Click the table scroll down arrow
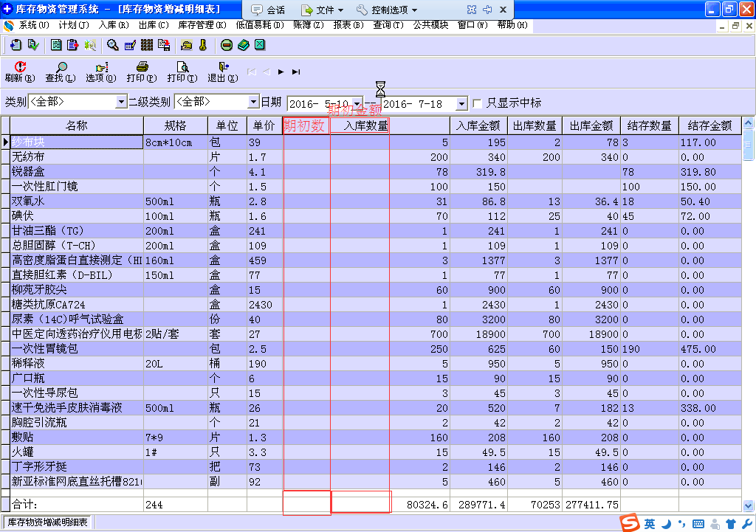The width and height of the screenshot is (756, 532). tap(749, 506)
